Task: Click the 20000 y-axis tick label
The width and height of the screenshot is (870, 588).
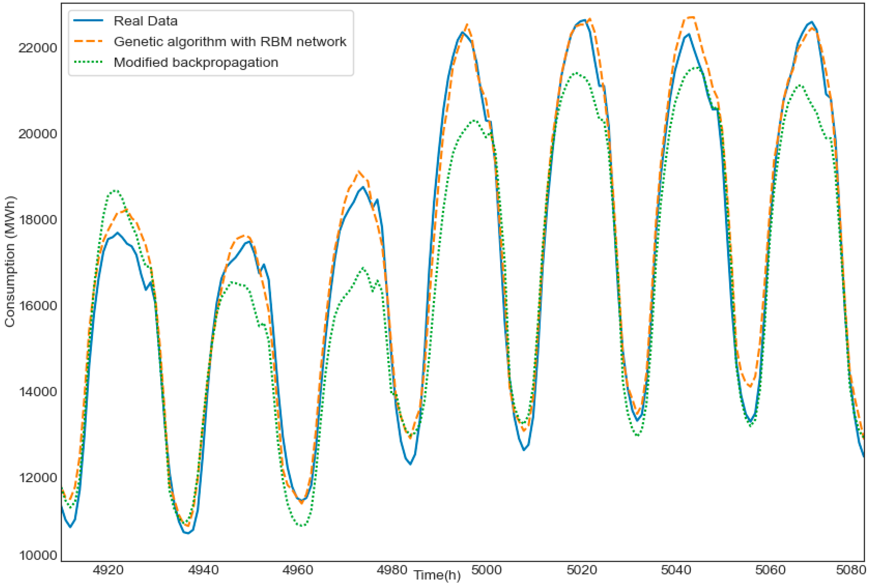Action: click(38, 134)
